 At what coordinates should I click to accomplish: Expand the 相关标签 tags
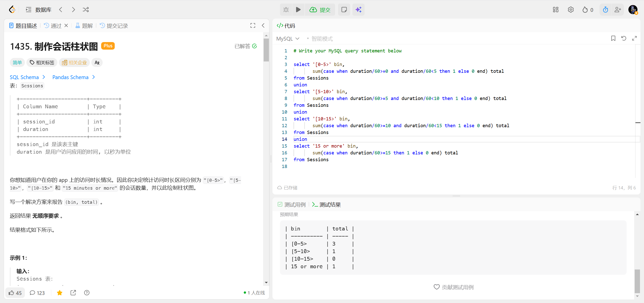[42, 62]
